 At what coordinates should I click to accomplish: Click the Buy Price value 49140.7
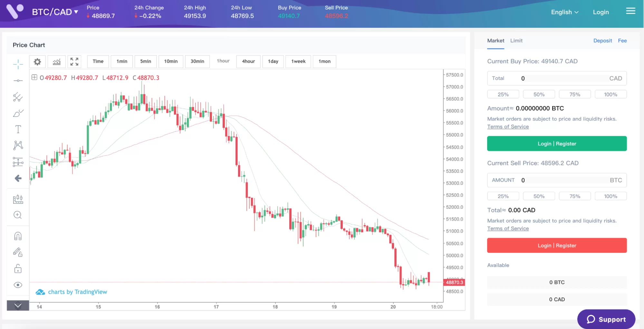click(x=289, y=16)
